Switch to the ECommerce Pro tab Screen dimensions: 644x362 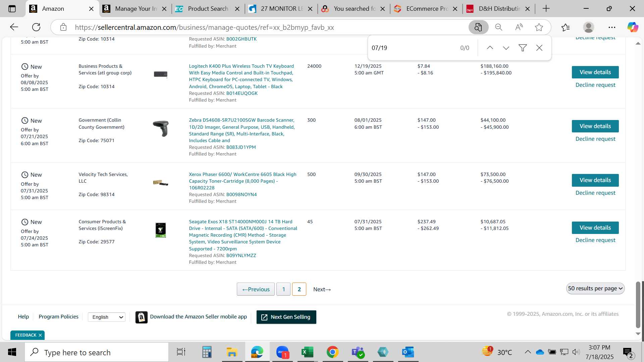pos(427,9)
